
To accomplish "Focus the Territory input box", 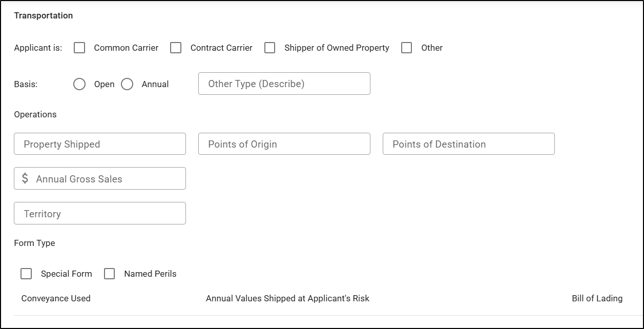I will pyautogui.click(x=100, y=214).
